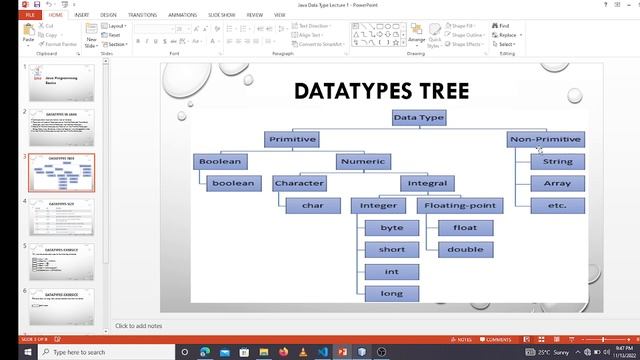Image resolution: width=640 pixels, height=360 pixels.
Task: Click Find in Editing group
Action: tap(500, 26)
